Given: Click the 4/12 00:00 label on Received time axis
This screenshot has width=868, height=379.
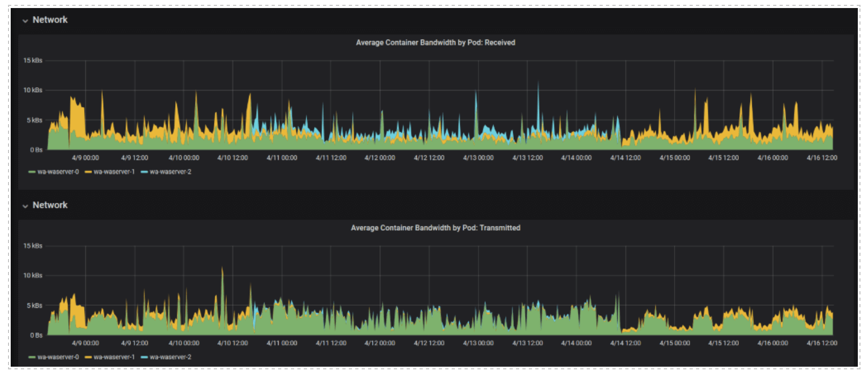Looking at the screenshot, I should click(379, 158).
